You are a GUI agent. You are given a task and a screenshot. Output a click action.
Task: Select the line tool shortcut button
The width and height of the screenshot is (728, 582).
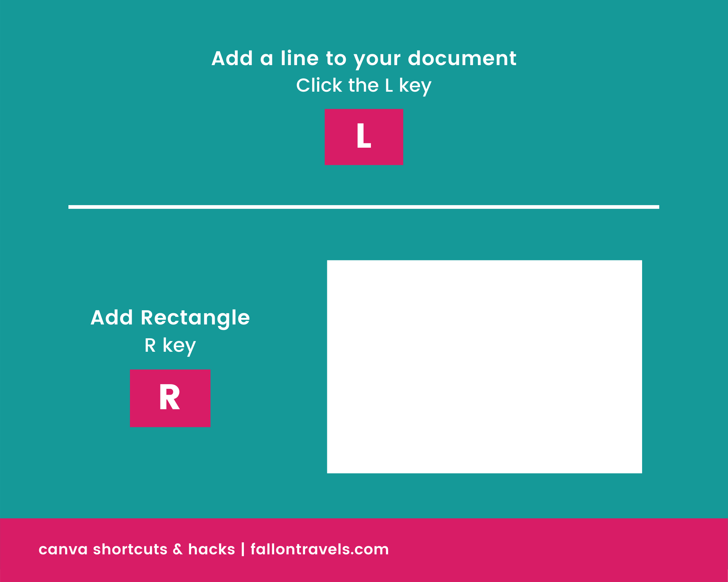[x=364, y=137]
